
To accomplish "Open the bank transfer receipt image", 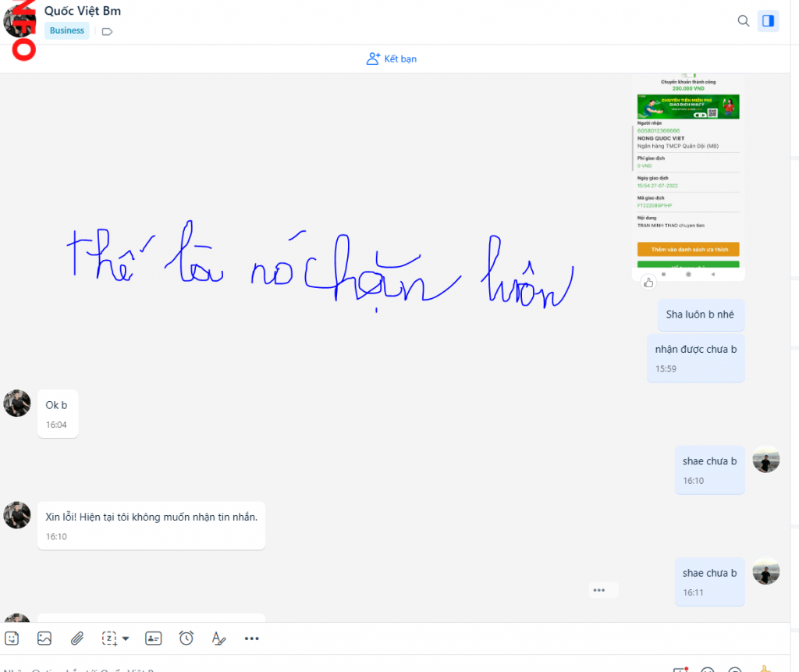I will click(688, 176).
